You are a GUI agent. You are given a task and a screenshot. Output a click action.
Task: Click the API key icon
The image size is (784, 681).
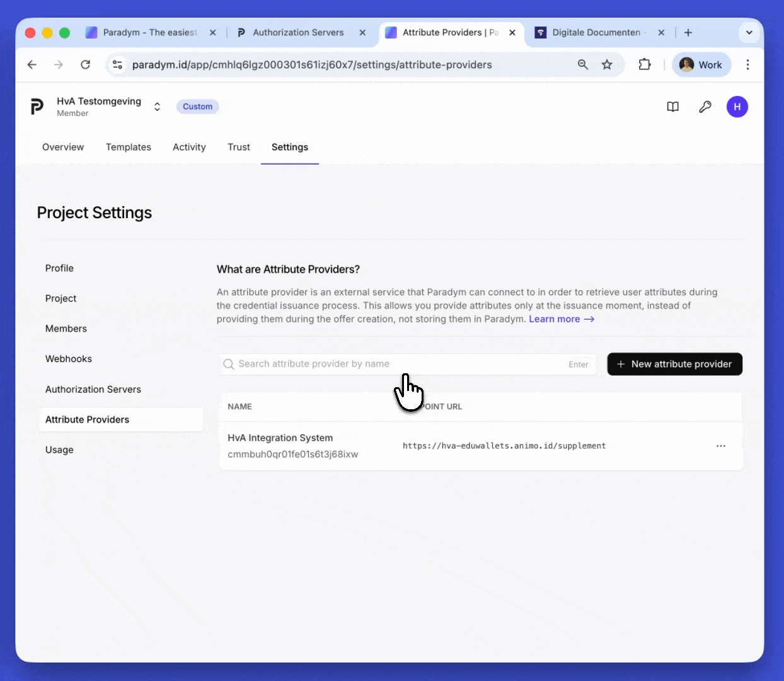705,107
